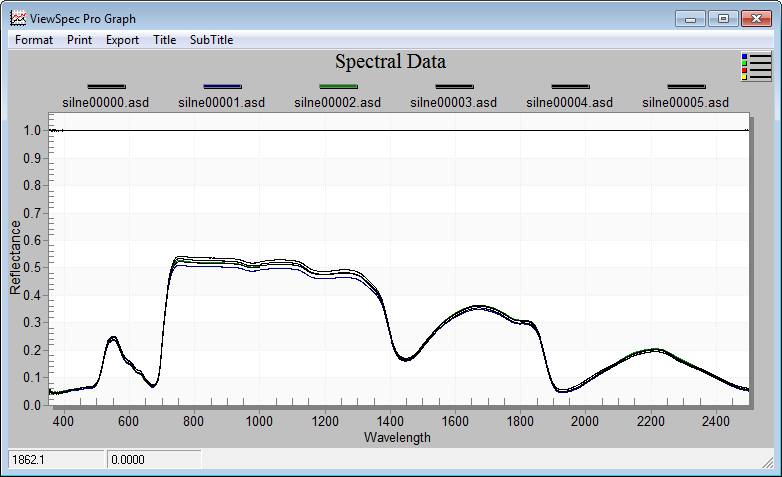Screen dimensions: 782x477
Task: Click the 1000 wavelength axis tick label
Action: coord(259,421)
